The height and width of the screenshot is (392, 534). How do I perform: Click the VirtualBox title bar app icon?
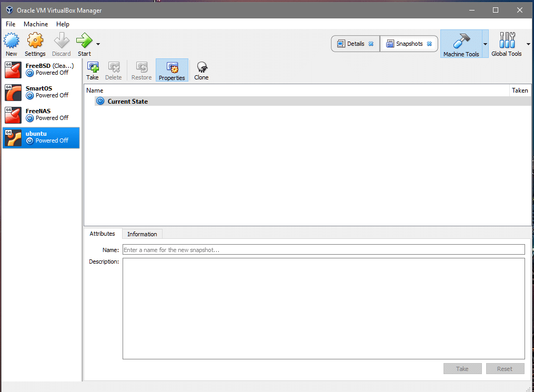[x=9, y=10]
